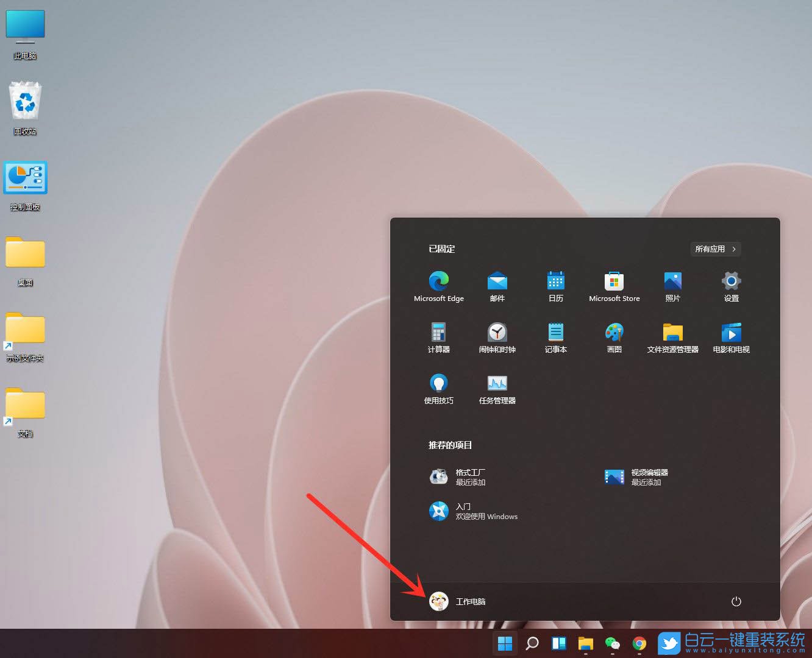Open the 记事本 (Notepad) app
Screen dimensions: 812x658
click(x=555, y=337)
